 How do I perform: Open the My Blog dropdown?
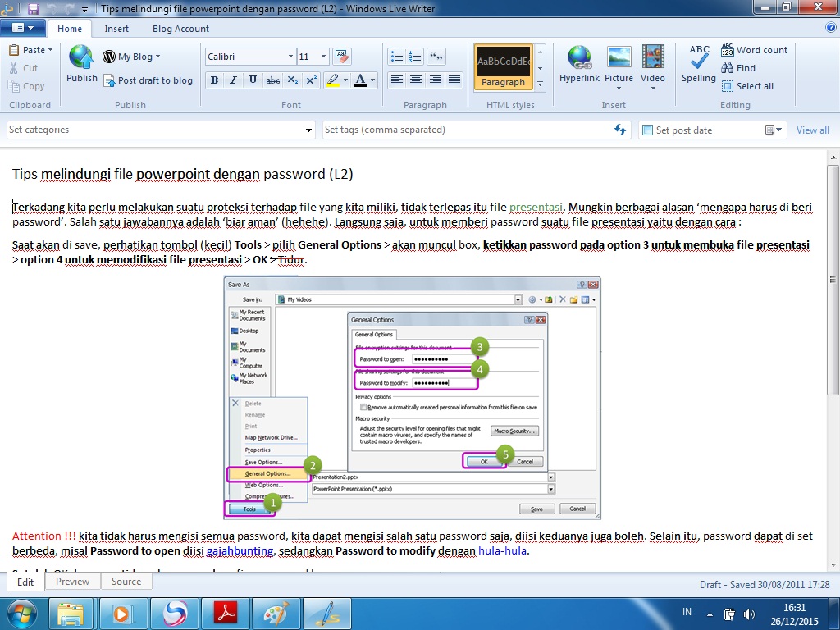coord(132,57)
